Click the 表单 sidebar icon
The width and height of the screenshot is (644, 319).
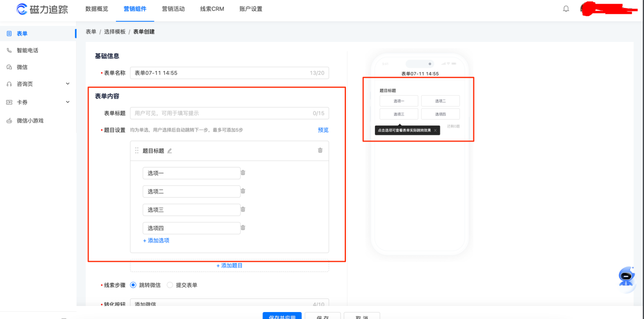(x=9, y=33)
